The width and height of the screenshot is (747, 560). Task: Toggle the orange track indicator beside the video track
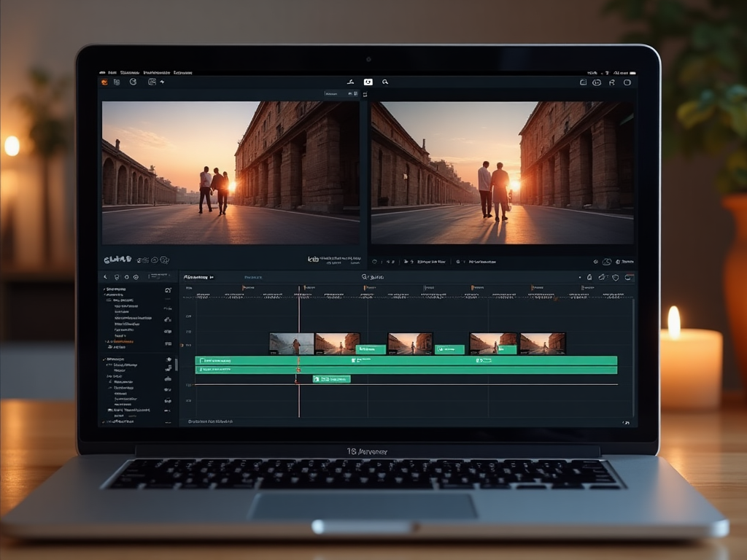point(180,345)
